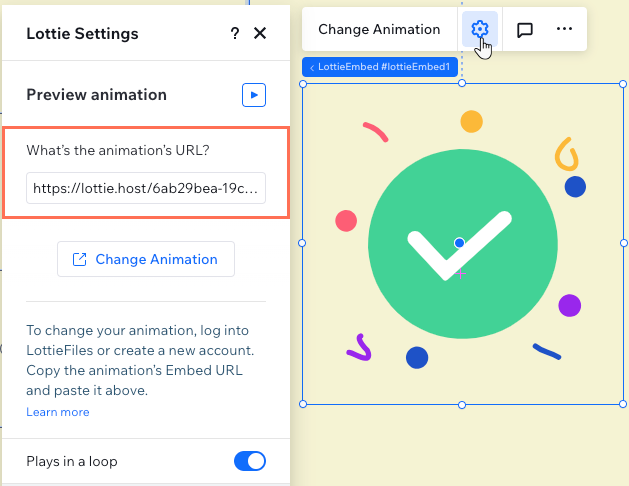
Task: Open the Lottie Settings help question mark
Action: tap(235, 33)
